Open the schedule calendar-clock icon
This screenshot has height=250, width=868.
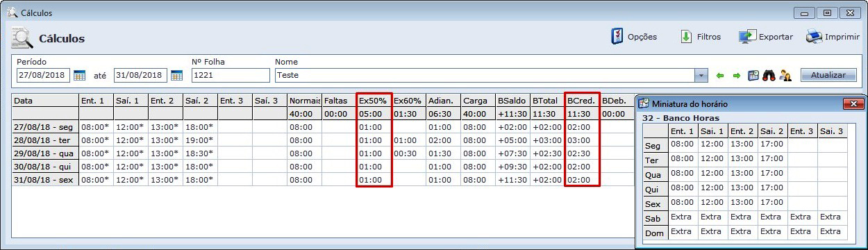753,75
